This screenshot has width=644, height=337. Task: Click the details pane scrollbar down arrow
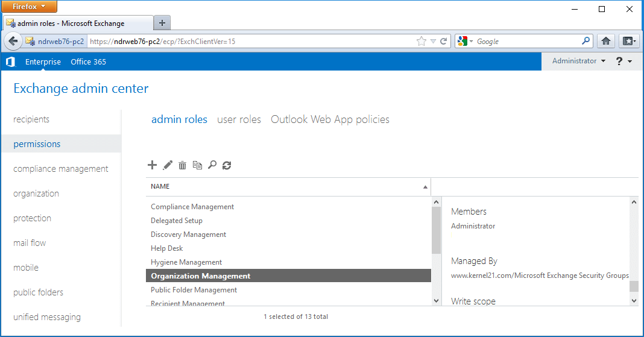pos(634,301)
